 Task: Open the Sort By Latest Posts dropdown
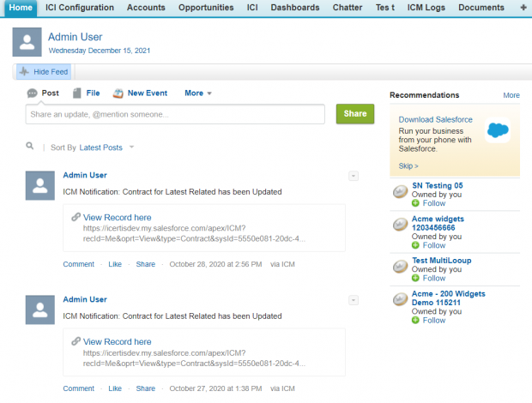pos(106,147)
